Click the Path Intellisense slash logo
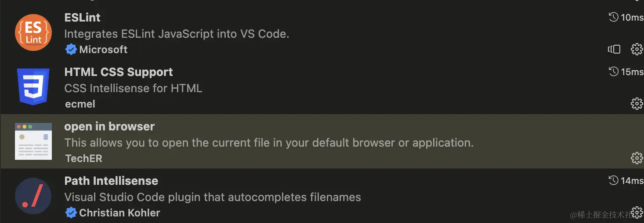This screenshot has width=644, height=223. [33, 196]
